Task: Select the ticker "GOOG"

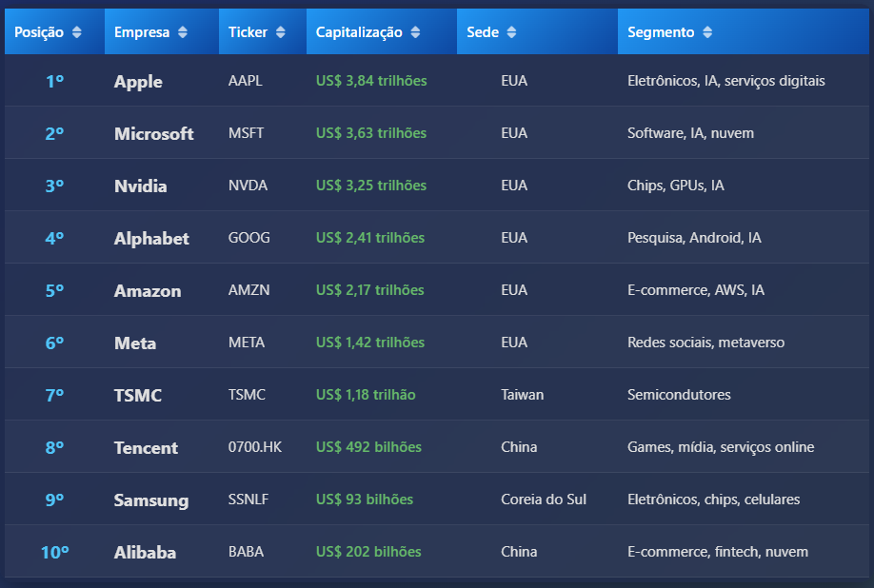Action: 248,238
